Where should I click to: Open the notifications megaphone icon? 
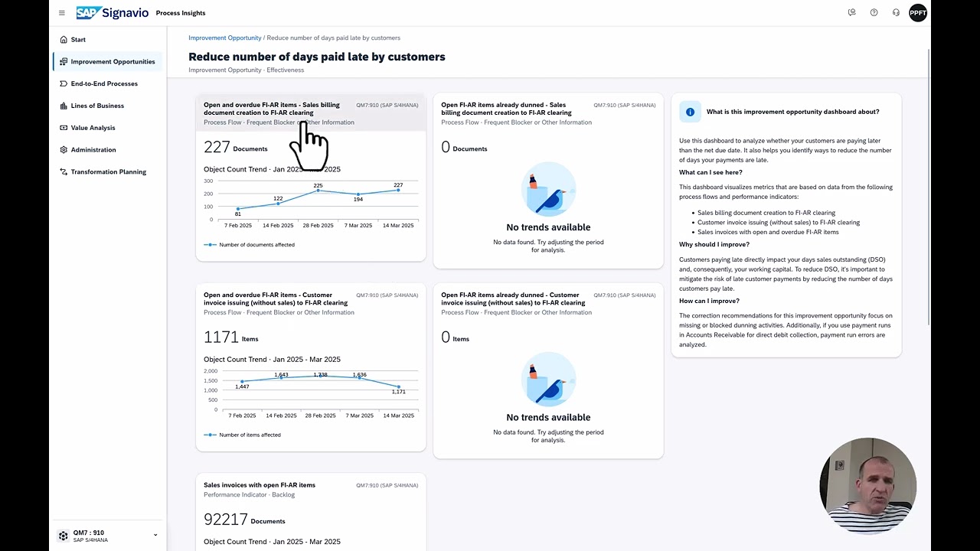[851, 13]
